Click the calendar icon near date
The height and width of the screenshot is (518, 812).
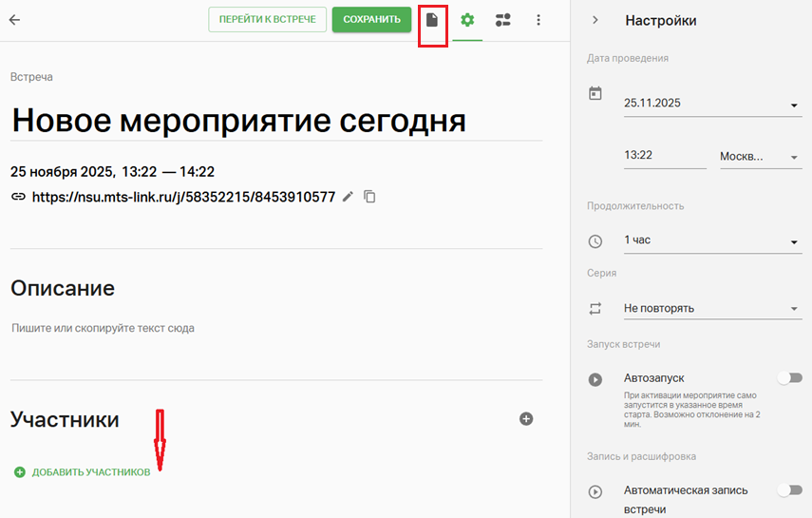(595, 93)
